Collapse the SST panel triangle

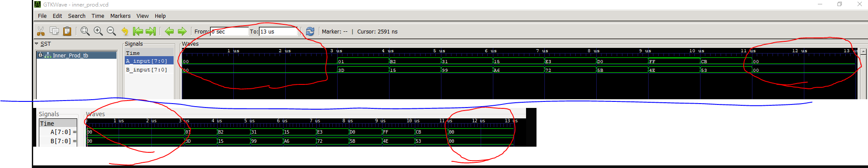pyautogui.click(x=37, y=44)
